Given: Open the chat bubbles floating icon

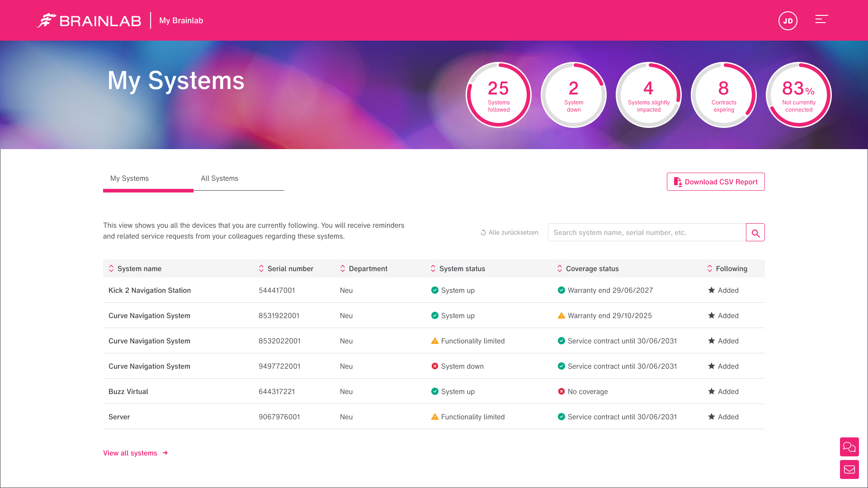Looking at the screenshot, I should click(x=849, y=447).
